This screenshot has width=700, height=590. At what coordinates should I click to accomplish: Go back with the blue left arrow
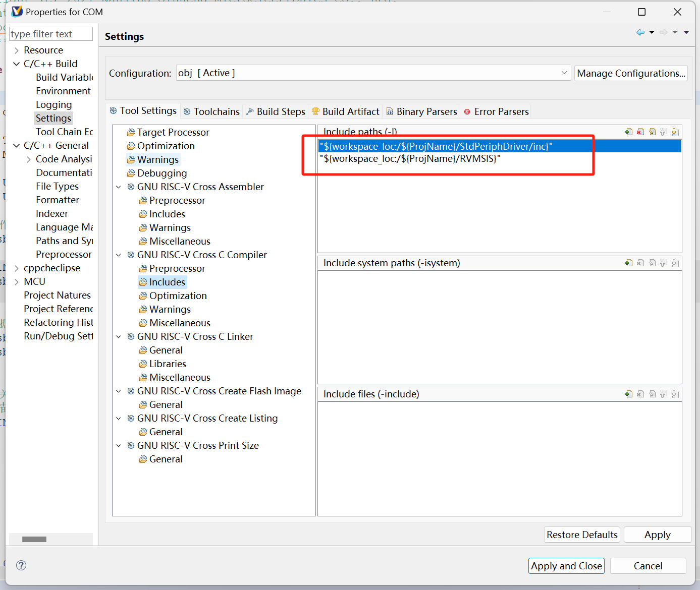(x=640, y=32)
